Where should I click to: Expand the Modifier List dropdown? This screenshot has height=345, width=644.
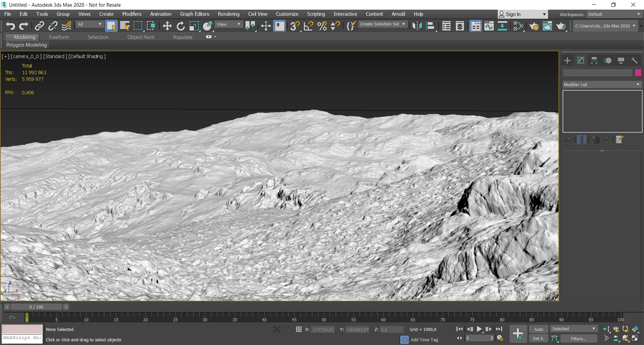[x=602, y=84]
